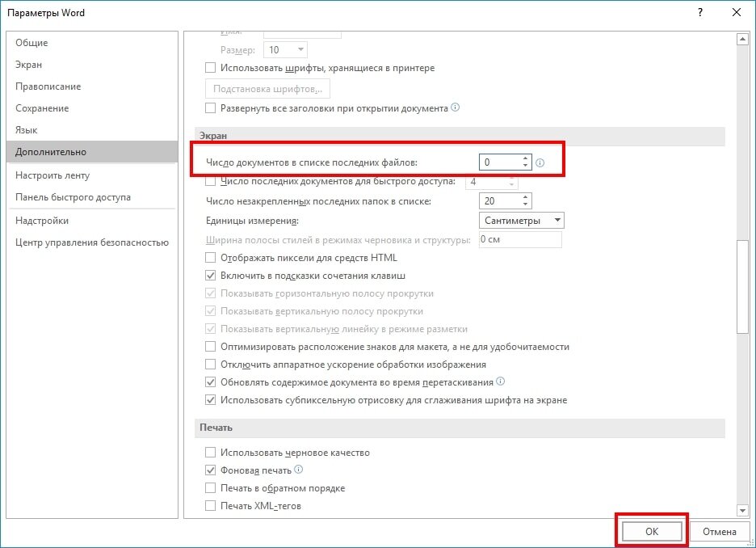
Task: Open the Единицы измерения dropdown Сантиметры
Action: [x=521, y=221]
